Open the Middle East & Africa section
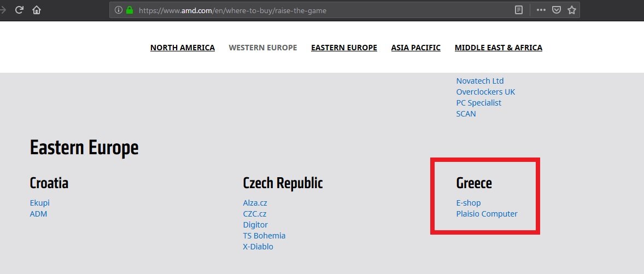This screenshot has height=274, width=644. 498,48
